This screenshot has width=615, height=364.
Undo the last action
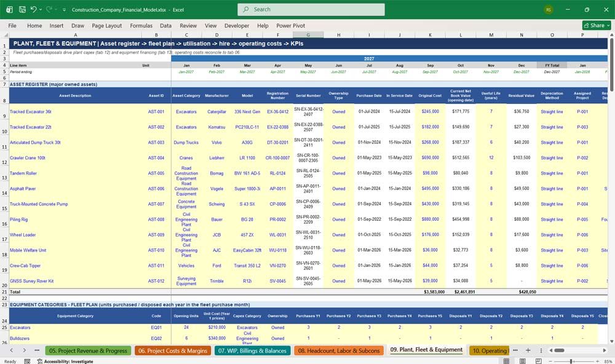tap(33, 9)
